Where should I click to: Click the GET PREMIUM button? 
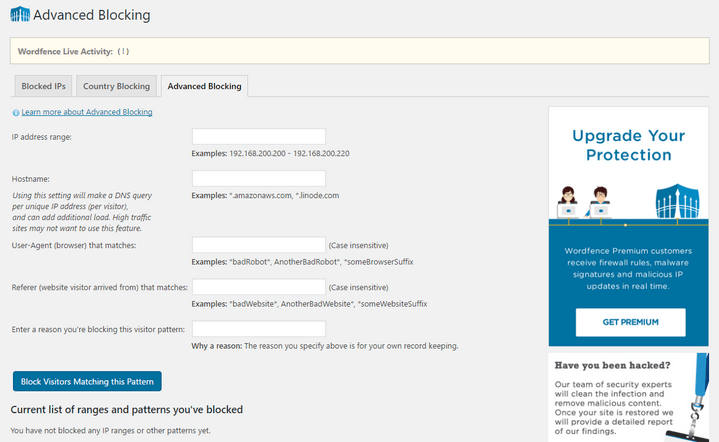point(631,322)
